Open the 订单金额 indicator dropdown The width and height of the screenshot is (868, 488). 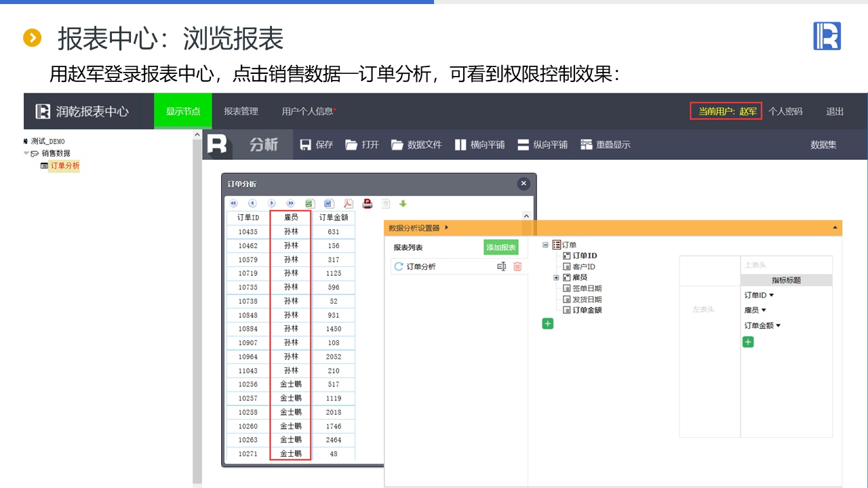[x=778, y=326]
